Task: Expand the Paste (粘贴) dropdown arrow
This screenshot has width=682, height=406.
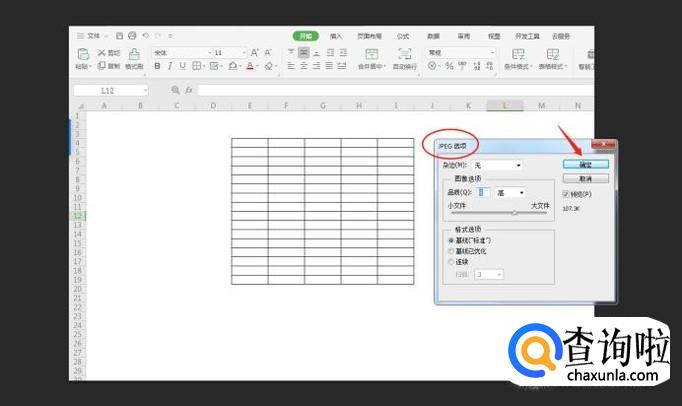Action: coord(90,67)
